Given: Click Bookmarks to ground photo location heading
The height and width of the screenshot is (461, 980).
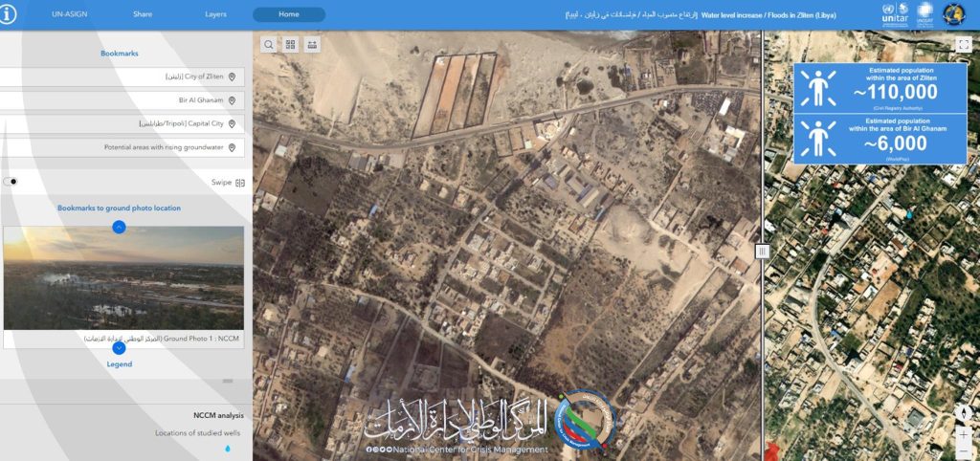Looking at the screenshot, I should [x=120, y=208].
